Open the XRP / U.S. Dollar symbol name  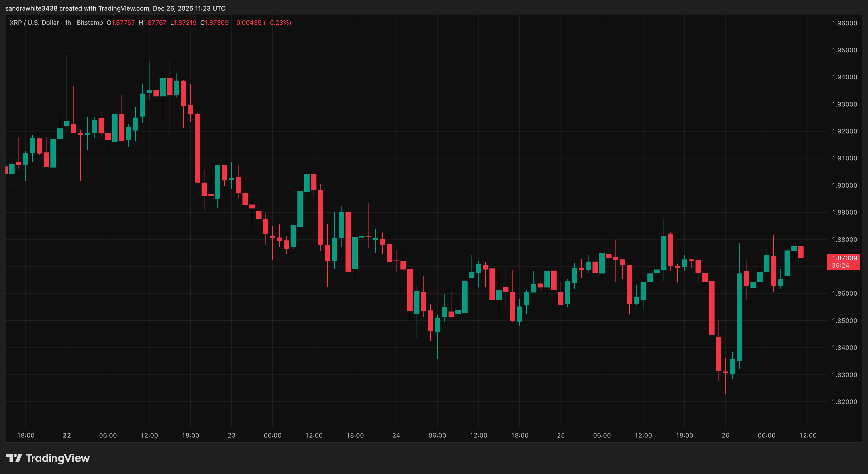pyautogui.click(x=34, y=23)
